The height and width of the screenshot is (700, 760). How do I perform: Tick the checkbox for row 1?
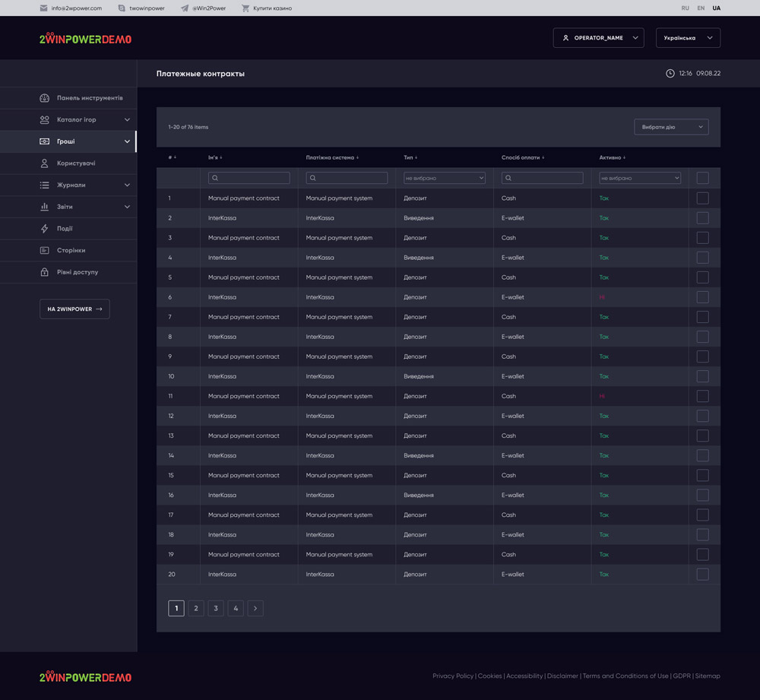[702, 198]
